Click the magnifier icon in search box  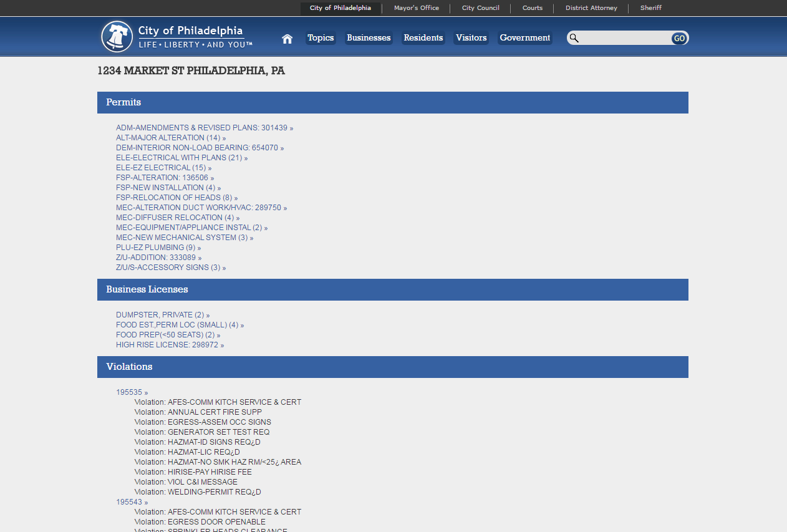[574, 38]
